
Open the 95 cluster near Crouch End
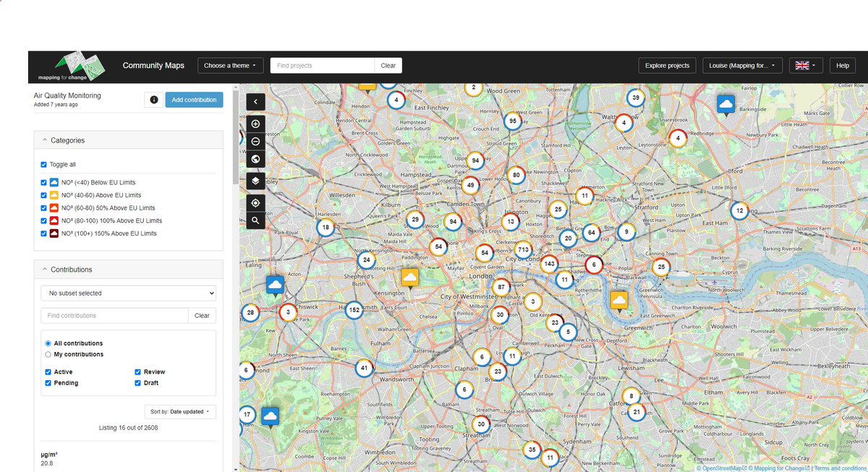pos(512,121)
